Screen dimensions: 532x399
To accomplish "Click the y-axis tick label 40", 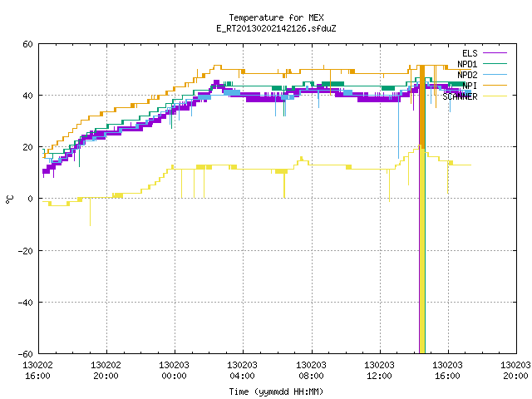I will (27, 96).
